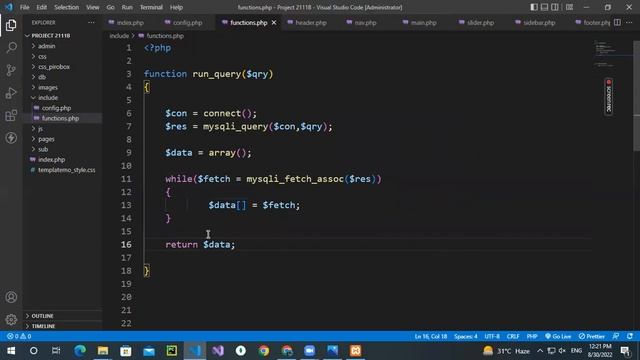Image resolution: width=640 pixels, height=360 pixels.
Task: Switch to the index.php tab
Action: click(x=130, y=22)
